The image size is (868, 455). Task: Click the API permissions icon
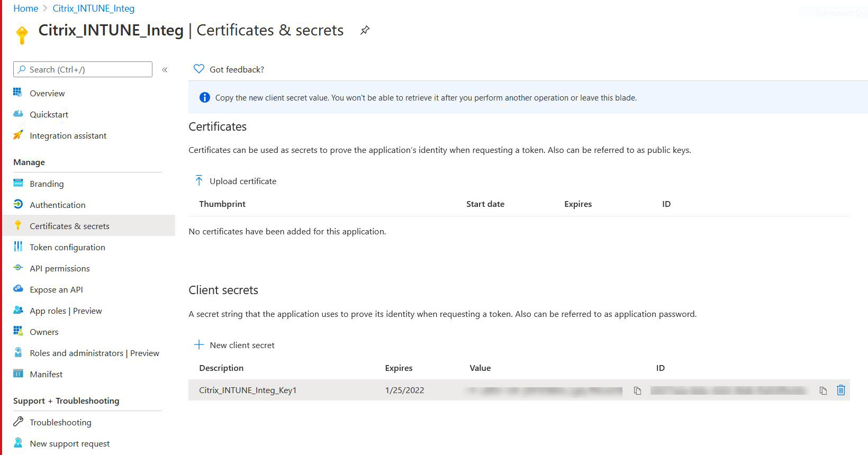point(18,268)
